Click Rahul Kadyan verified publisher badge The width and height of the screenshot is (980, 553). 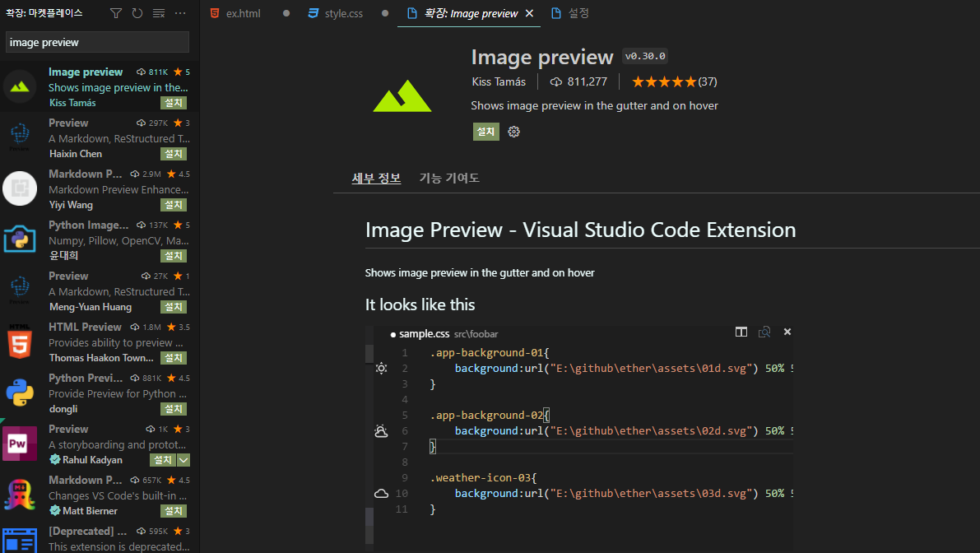tap(55, 460)
